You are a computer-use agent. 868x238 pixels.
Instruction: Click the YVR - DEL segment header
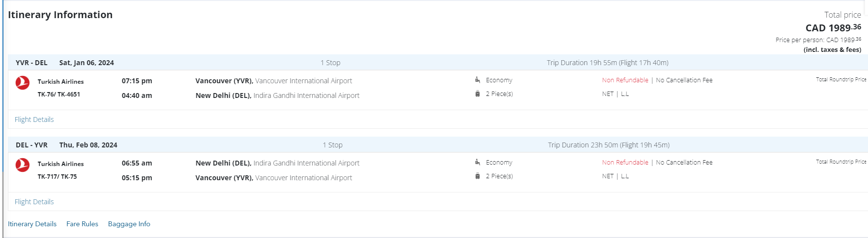click(31, 63)
